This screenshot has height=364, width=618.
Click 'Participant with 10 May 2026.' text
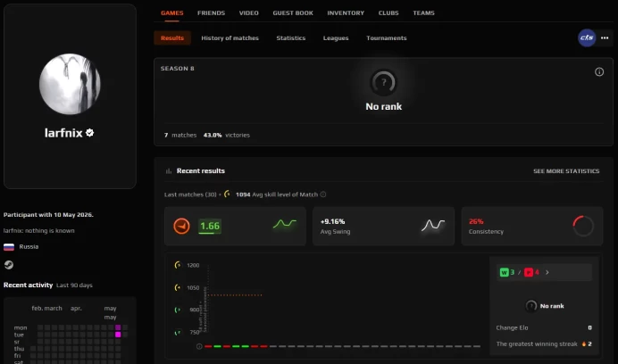[48, 215]
